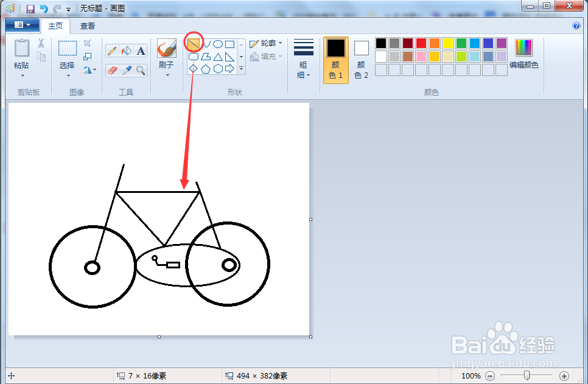Select the Eraser tool
Viewport: 588px width, 384px height.
[113, 70]
